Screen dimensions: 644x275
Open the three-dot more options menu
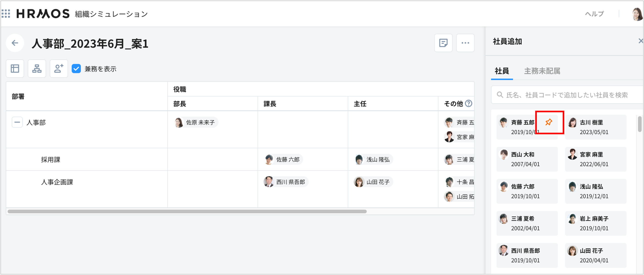pyautogui.click(x=465, y=43)
